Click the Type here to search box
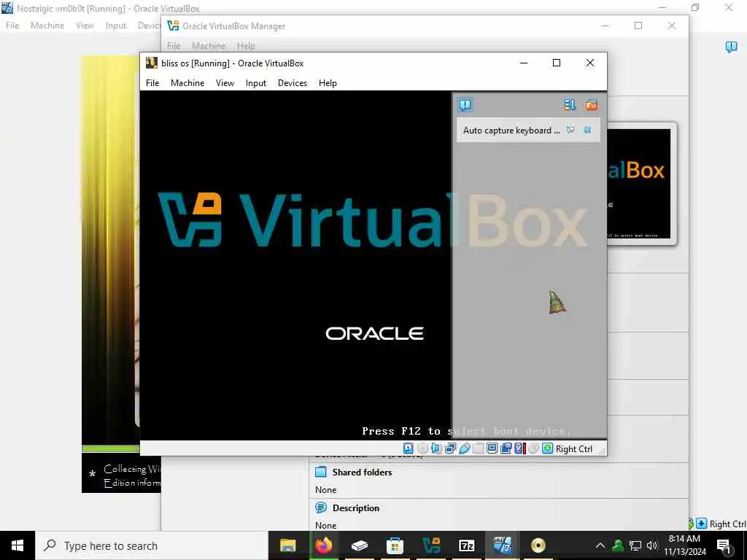Image resolution: width=747 pixels, height=560 pixels. pos(152,545)
